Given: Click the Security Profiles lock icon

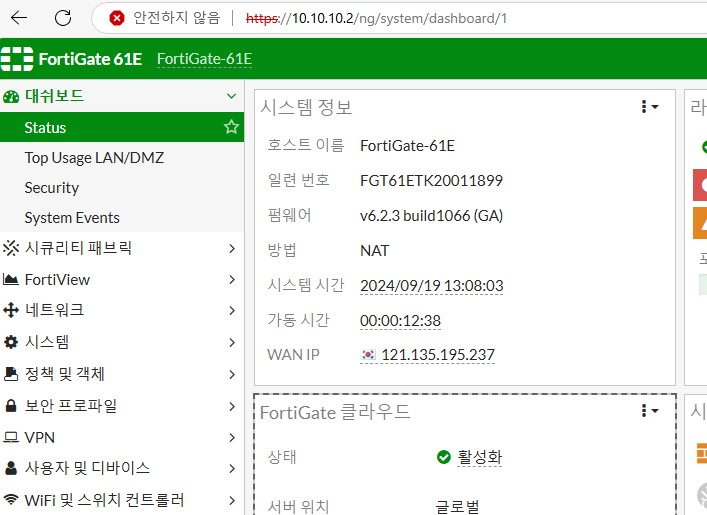Looking at the screenshot, I should point(11,406).
